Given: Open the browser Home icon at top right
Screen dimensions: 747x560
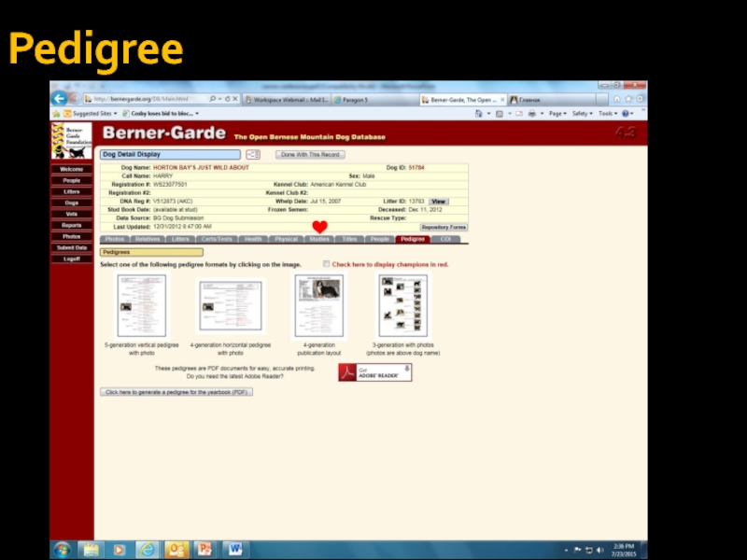Looking at the screenshot, I should pyautogui.click(x=617, y=99).
